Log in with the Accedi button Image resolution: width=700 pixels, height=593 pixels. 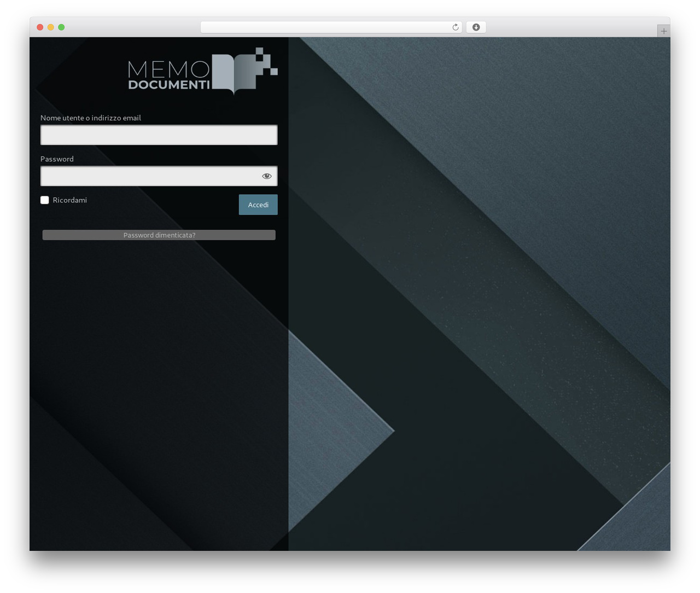pyautogui.click(x=258, y=205)
